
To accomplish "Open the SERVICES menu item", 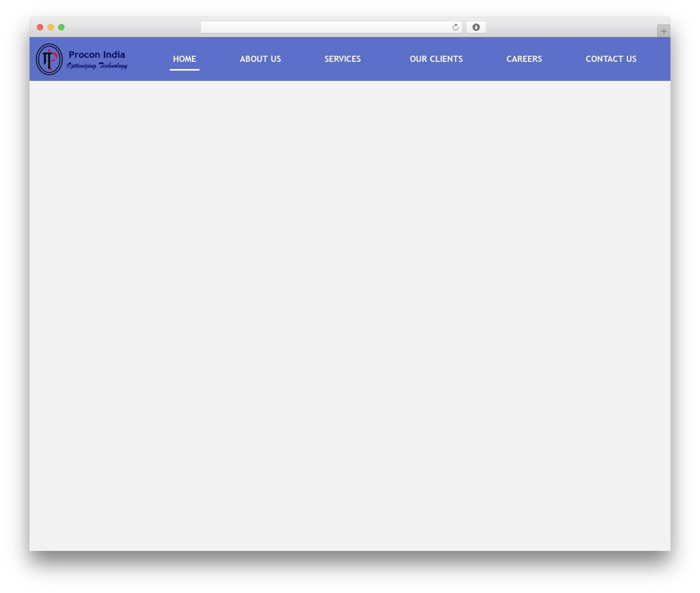I will click(342, 59).
